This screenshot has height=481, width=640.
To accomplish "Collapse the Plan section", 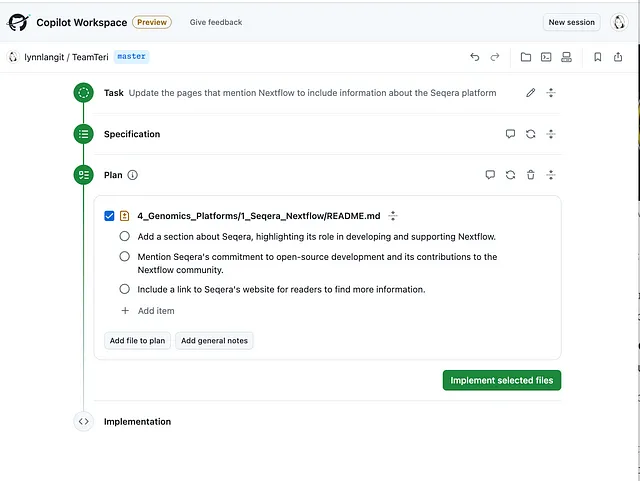I will pos(551,175).
